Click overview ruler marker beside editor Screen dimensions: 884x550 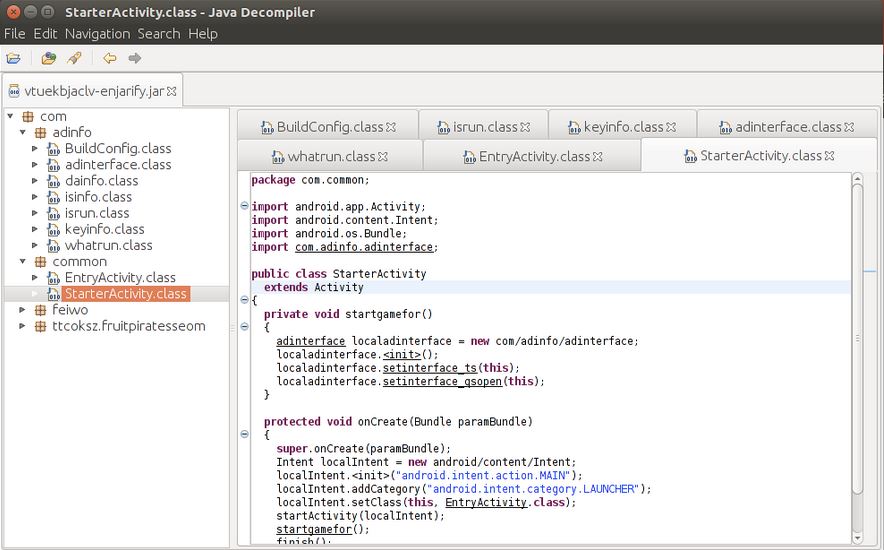click(x=870, y=272)
